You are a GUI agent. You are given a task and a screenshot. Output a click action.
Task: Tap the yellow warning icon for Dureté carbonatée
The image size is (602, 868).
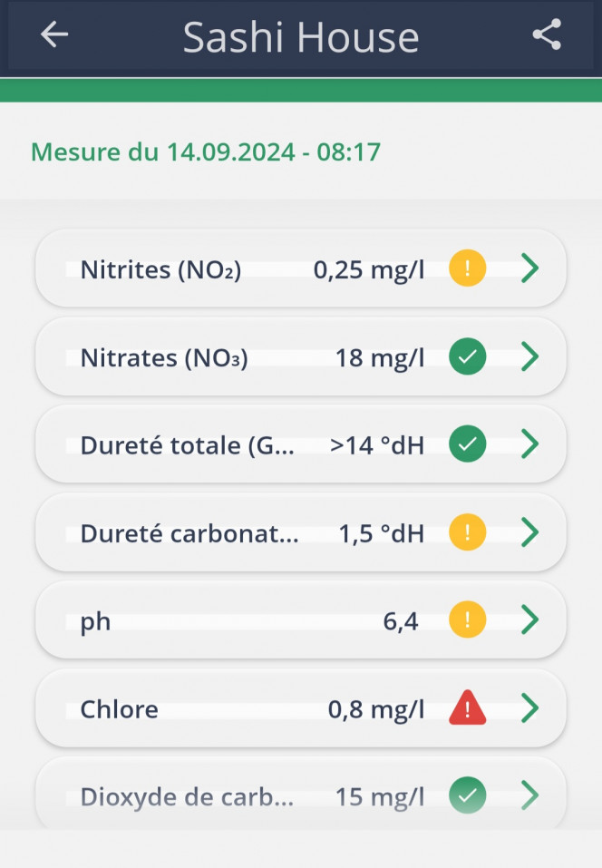coord(468,532)
